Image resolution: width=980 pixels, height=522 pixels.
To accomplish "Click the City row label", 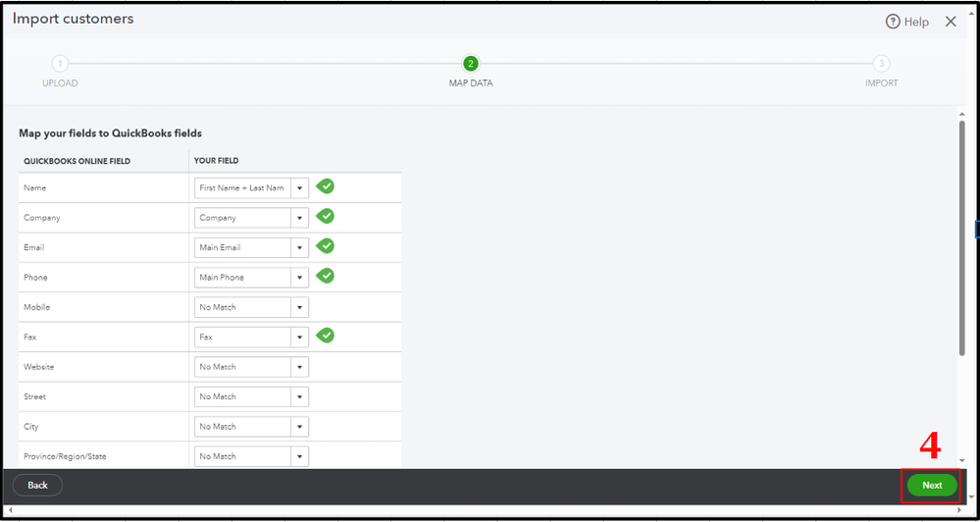I will click(x=31, y=427).
